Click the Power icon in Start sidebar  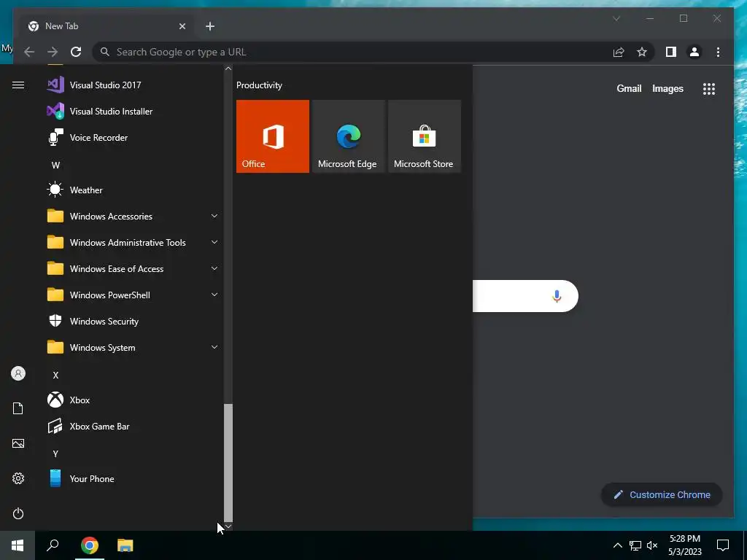[18, 513]
